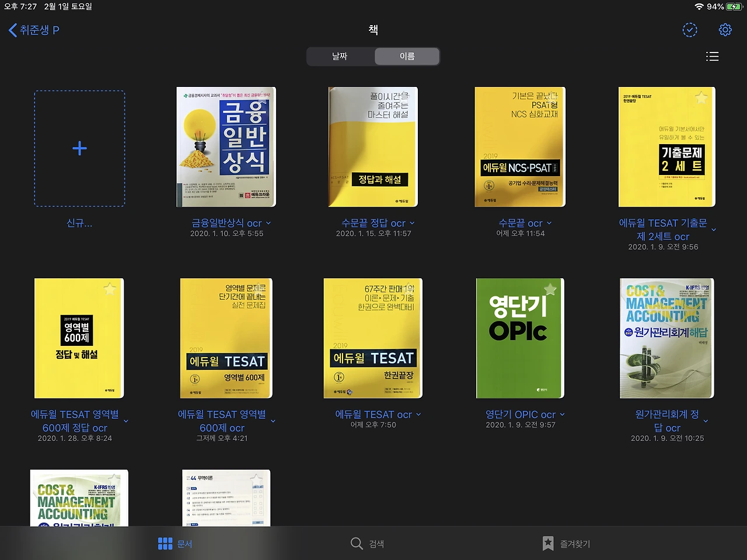Open the 원가관리회계해답 book cover

pyautogui.click(x=667, y=338)
